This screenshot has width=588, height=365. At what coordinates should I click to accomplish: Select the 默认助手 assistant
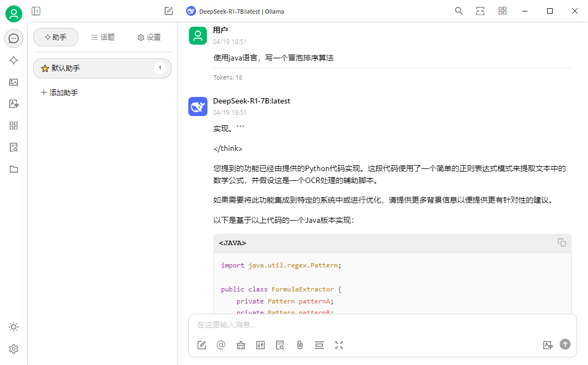(x=102, y=68)
